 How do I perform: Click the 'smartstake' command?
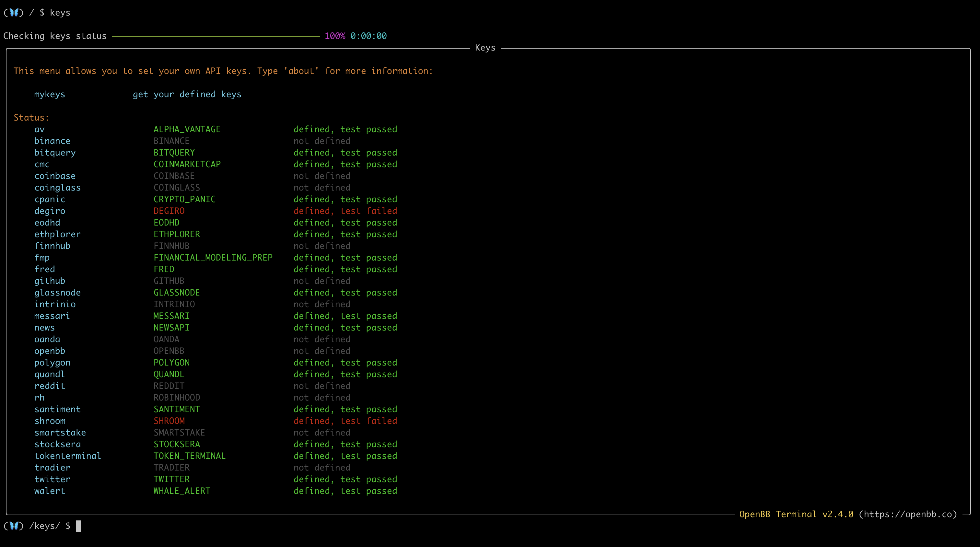point(60,433)
